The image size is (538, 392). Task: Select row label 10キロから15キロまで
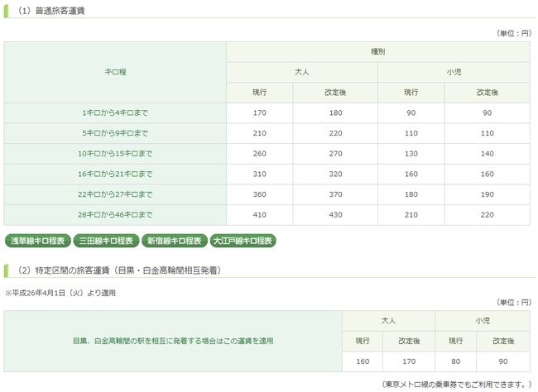pos(115,154)
